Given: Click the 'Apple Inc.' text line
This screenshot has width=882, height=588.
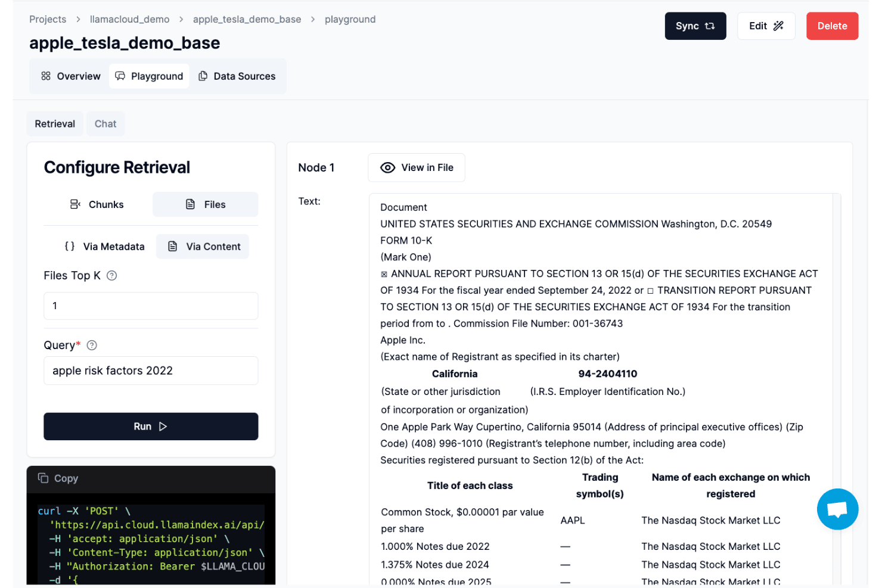Looking at the screenshot, I should [403, 341].
